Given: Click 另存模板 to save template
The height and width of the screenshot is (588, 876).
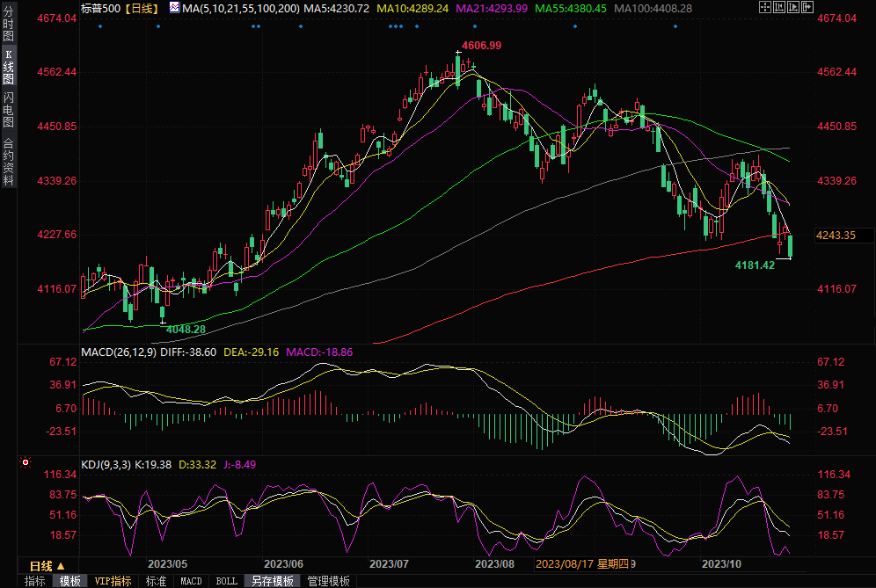Looking at the screenshot, I should (x=271, y=581).
